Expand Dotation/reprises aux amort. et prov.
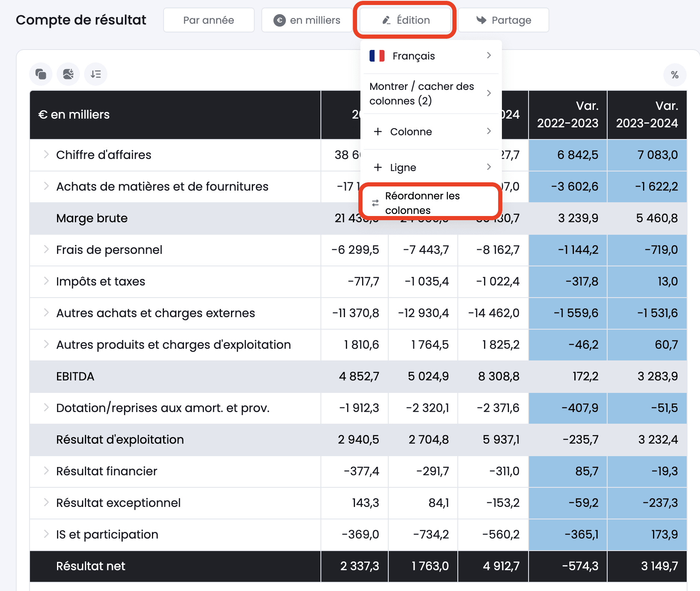Image resolution: width=700 pixels, height=591 pixels. (x=46, y=407)
